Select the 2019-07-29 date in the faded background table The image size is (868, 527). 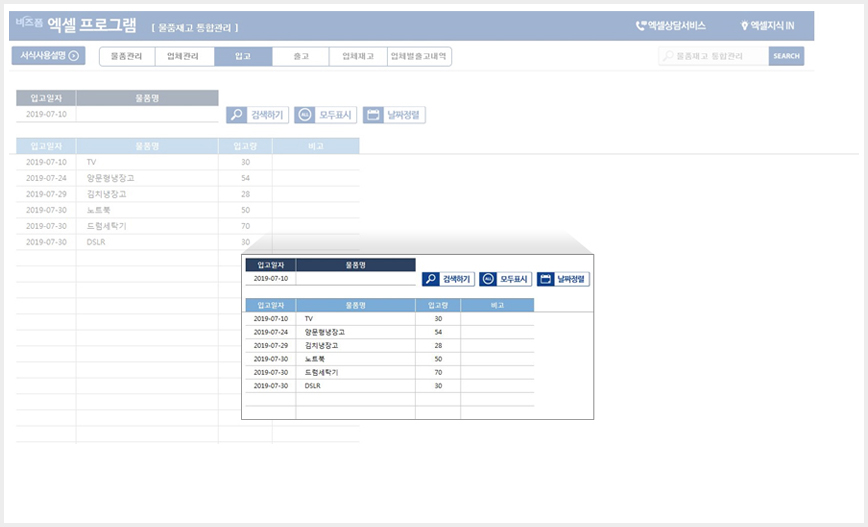tap(46, 194)
